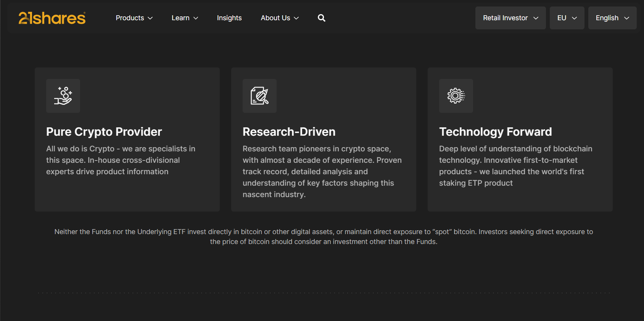Click the gear technology icon
644x321 pixels.
[x=456, y=96]
